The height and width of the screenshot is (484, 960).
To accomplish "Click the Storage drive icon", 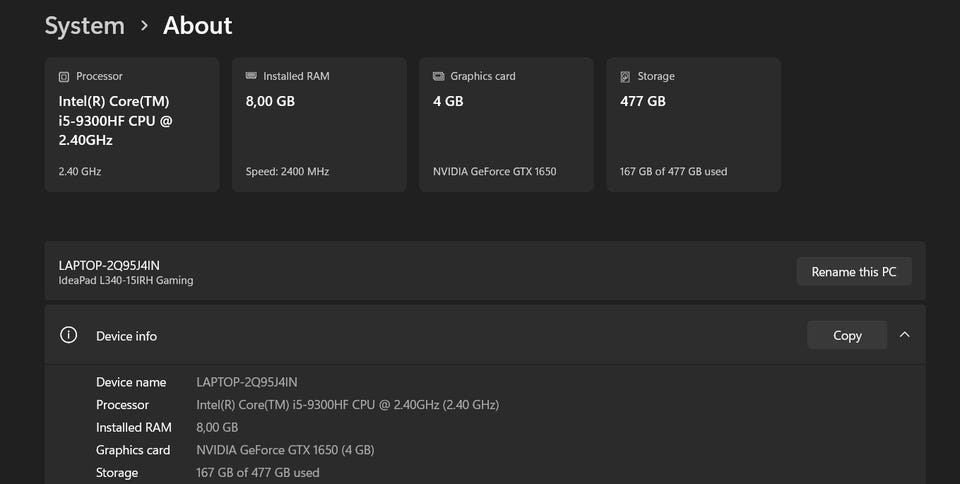I will [625, 76].
